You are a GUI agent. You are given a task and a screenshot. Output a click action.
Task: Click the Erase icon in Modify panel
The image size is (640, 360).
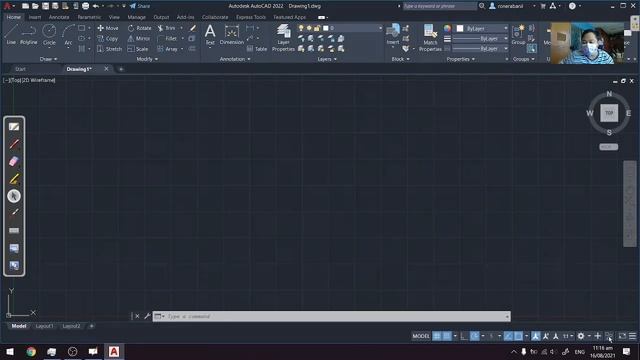pyautogui.click(x=193, y=28)
